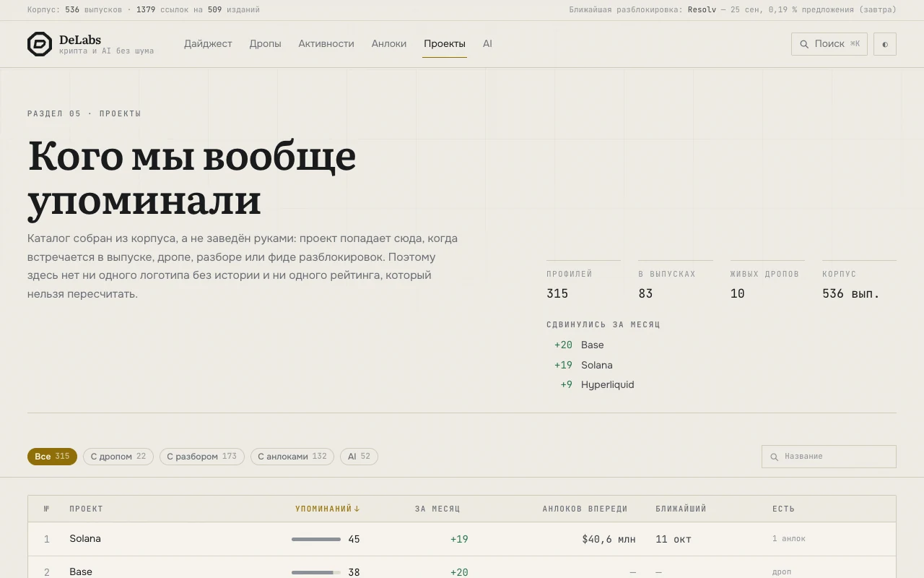Filter by AI 52 chip

[x=359, y=457]
